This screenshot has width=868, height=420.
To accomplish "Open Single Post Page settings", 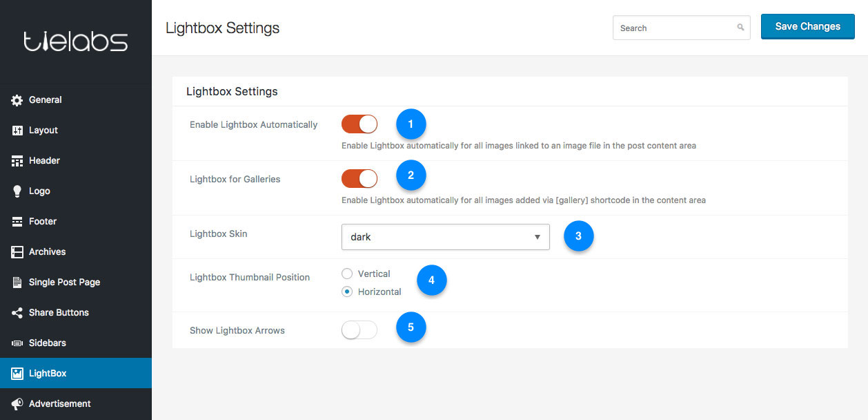I will pos(76,283).
